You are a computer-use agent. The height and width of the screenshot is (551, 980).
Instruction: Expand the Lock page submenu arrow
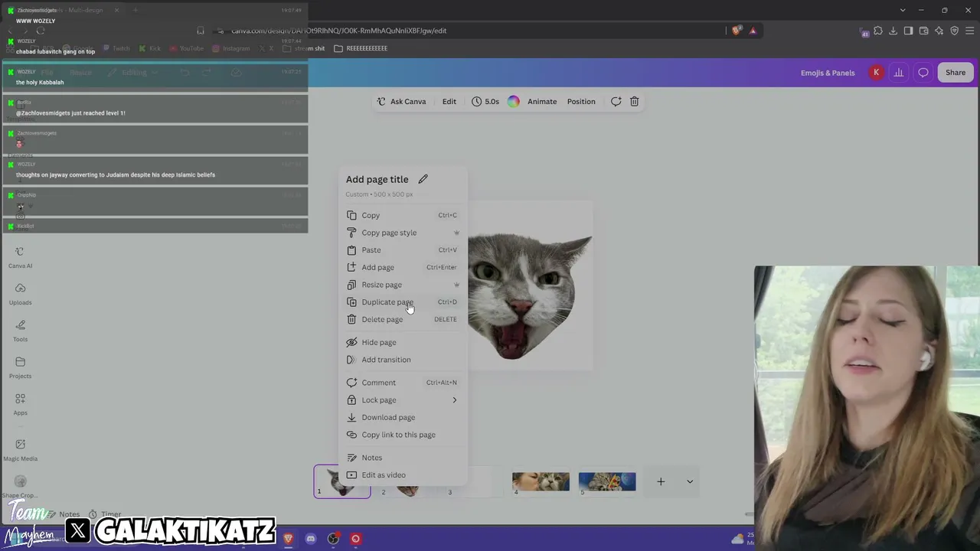(454, 400)
